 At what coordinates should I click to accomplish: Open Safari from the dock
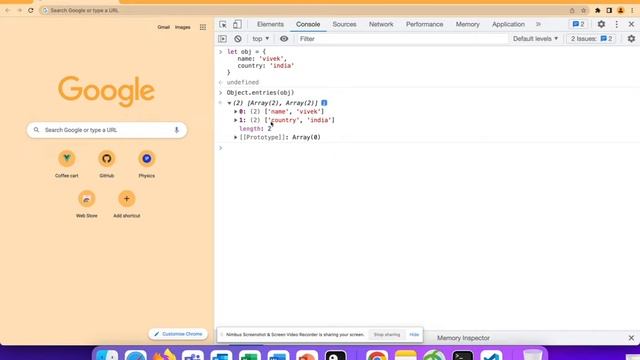[x=136, y=355]
